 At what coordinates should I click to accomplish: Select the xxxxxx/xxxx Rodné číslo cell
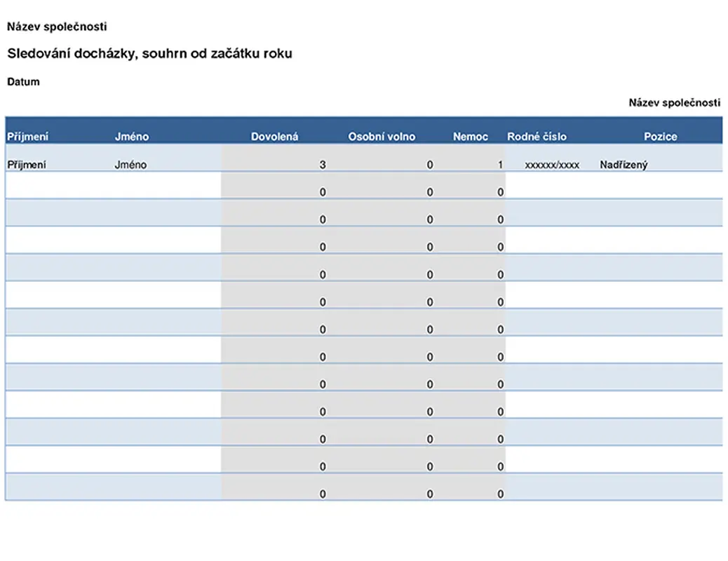point(552,165)
